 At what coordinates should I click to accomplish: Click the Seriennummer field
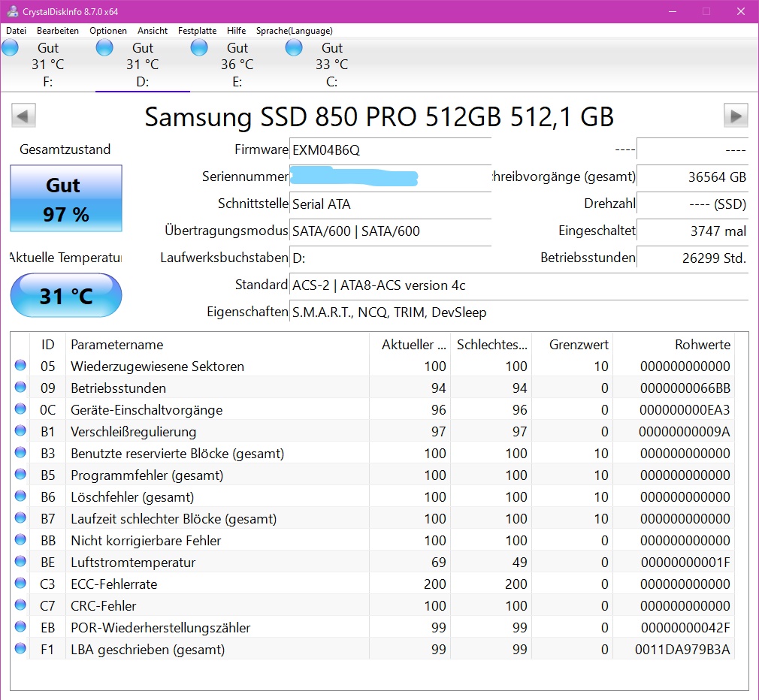pos(390,177)
